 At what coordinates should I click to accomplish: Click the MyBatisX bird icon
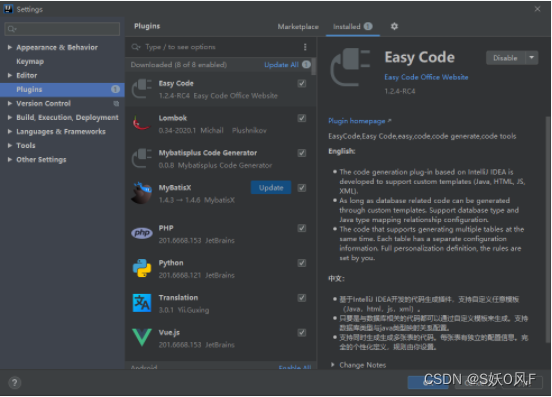coord(142,193)
